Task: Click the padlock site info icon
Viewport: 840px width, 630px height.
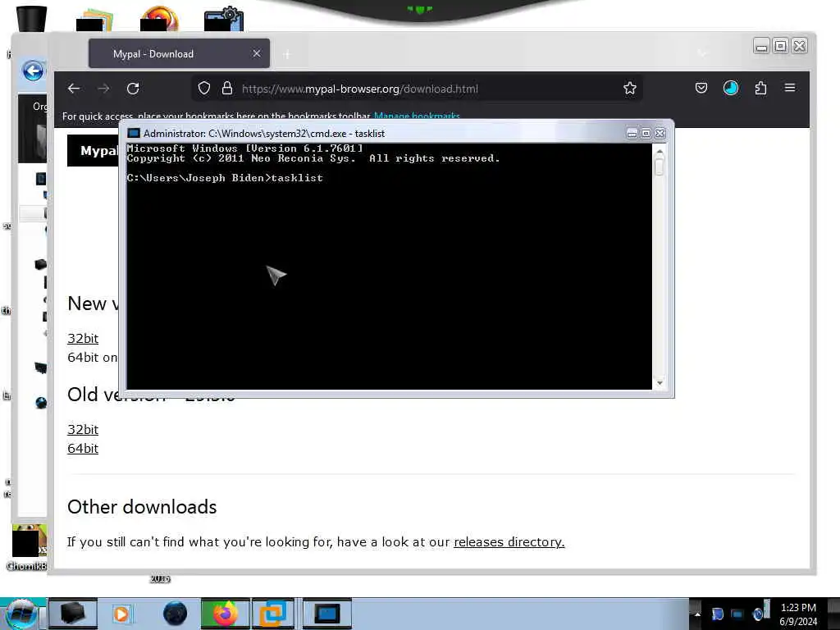Action: (227, 89)
